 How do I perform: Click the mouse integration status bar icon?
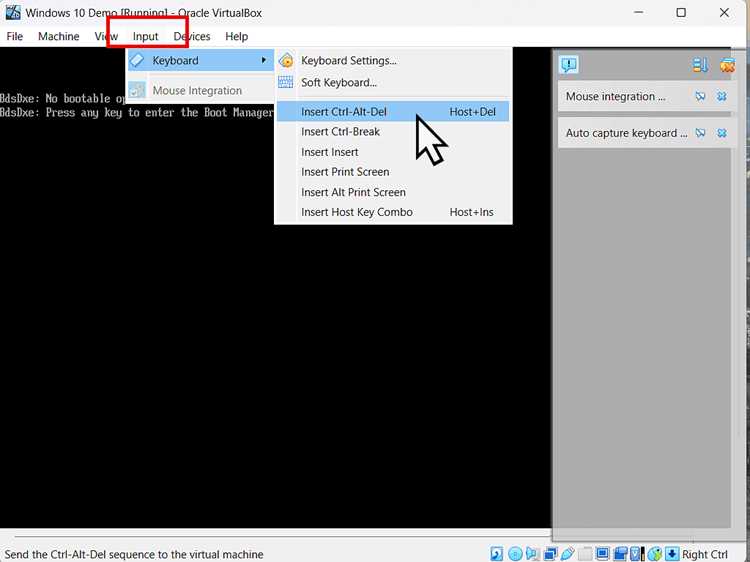pos(655,554)
